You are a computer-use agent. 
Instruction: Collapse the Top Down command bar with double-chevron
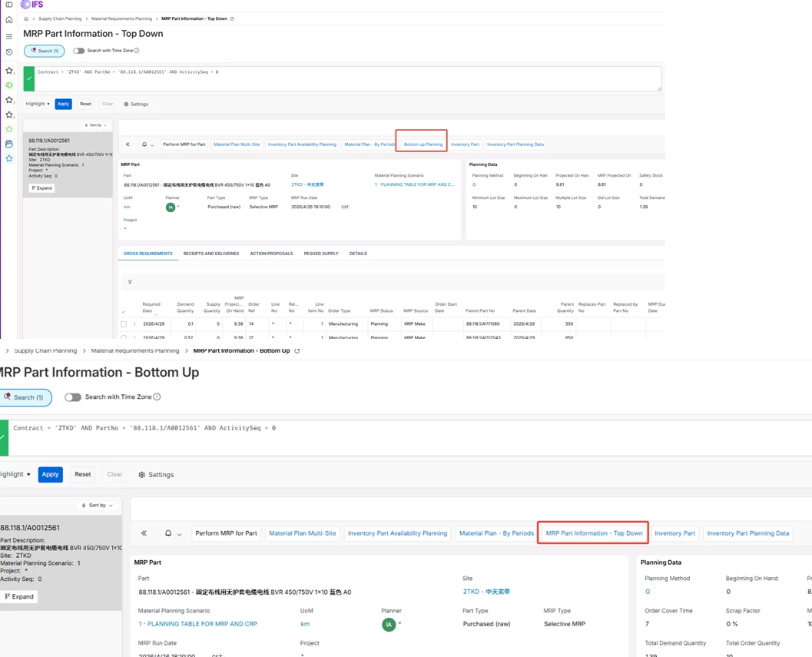pos(128,144)
